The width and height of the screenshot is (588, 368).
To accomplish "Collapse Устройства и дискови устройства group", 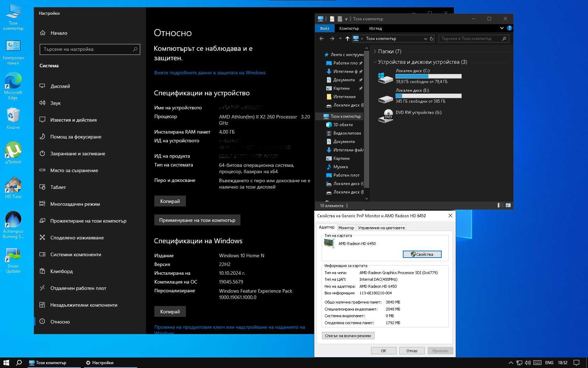I will point(375,62).
